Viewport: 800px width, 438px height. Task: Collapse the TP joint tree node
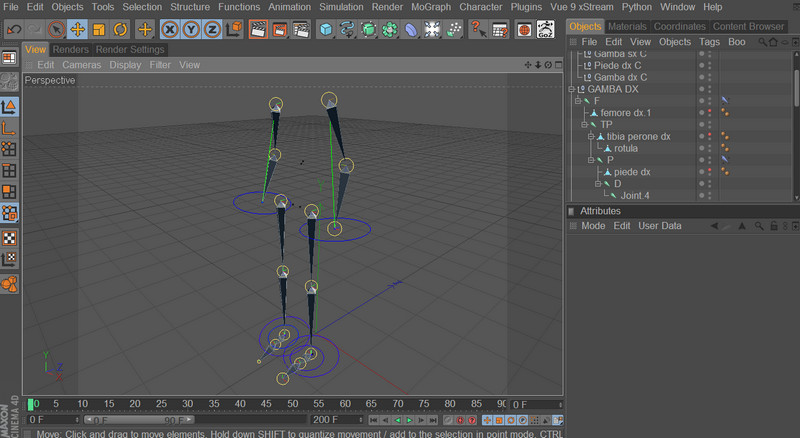point(584,125)
